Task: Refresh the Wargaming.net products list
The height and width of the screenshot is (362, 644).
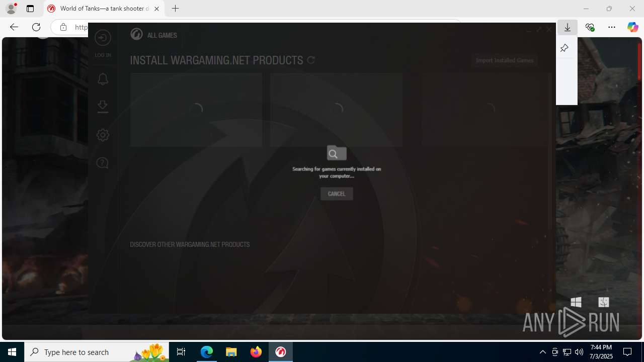Action: [x=311, y=60]
